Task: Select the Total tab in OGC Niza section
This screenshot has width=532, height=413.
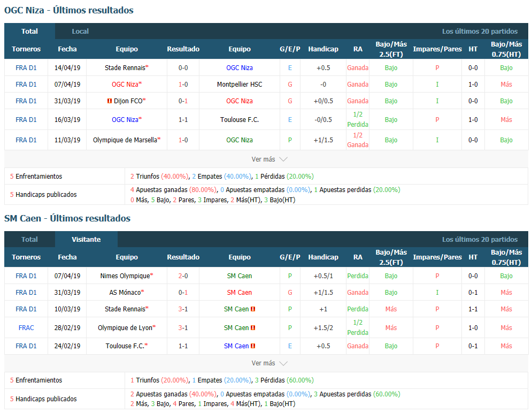Action: (x=29, y=31)
